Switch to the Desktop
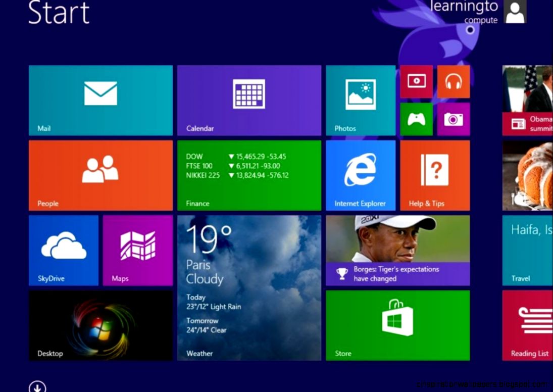This screenshot has width=553, height=392. coord(100,325)
